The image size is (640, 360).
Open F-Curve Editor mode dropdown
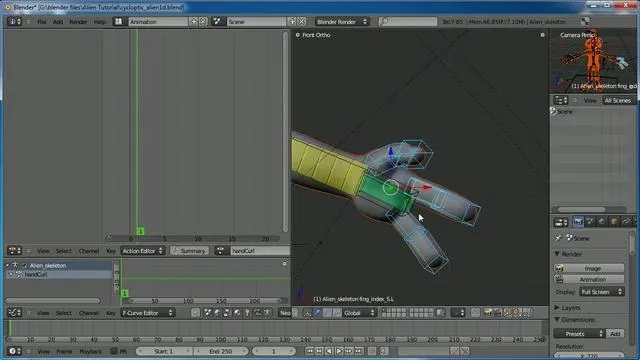pyautogui.click(x=147, y=313)
